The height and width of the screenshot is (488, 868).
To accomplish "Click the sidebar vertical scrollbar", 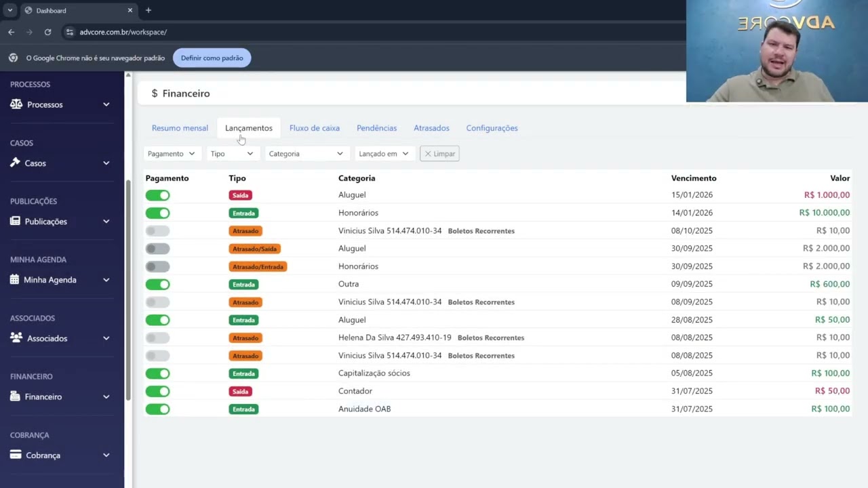I will pos(127,291).
